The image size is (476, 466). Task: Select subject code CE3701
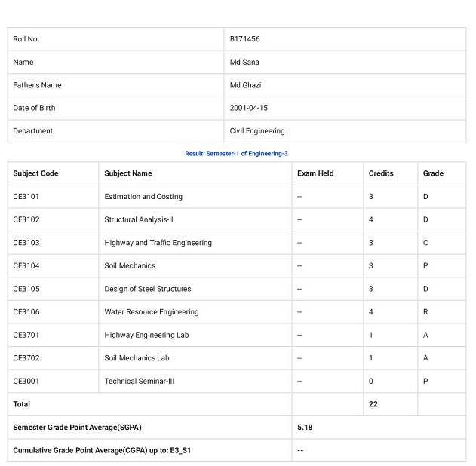(x=26, y=335)
